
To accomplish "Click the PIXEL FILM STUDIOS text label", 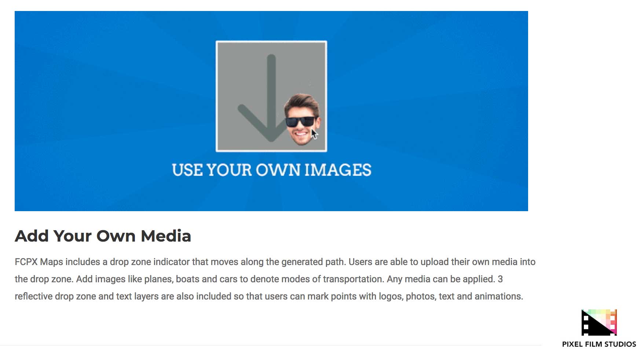I will coord(599,344).
